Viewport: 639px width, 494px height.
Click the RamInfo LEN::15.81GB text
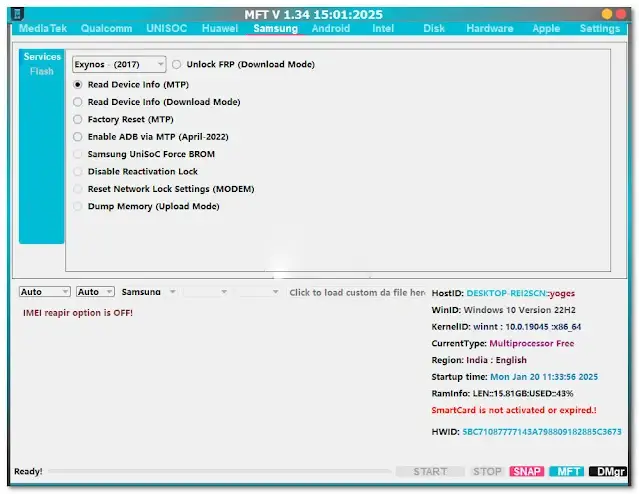pyautogui.click(x=502, y=394)
